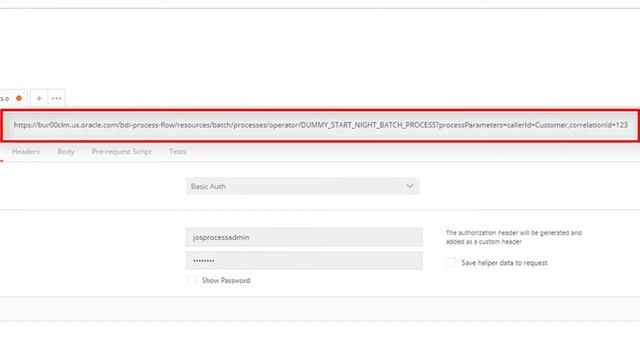Select the open request tab with orange dot
Image resolution: width=640 pixels, height=360 pixels.
click(12, 98)
